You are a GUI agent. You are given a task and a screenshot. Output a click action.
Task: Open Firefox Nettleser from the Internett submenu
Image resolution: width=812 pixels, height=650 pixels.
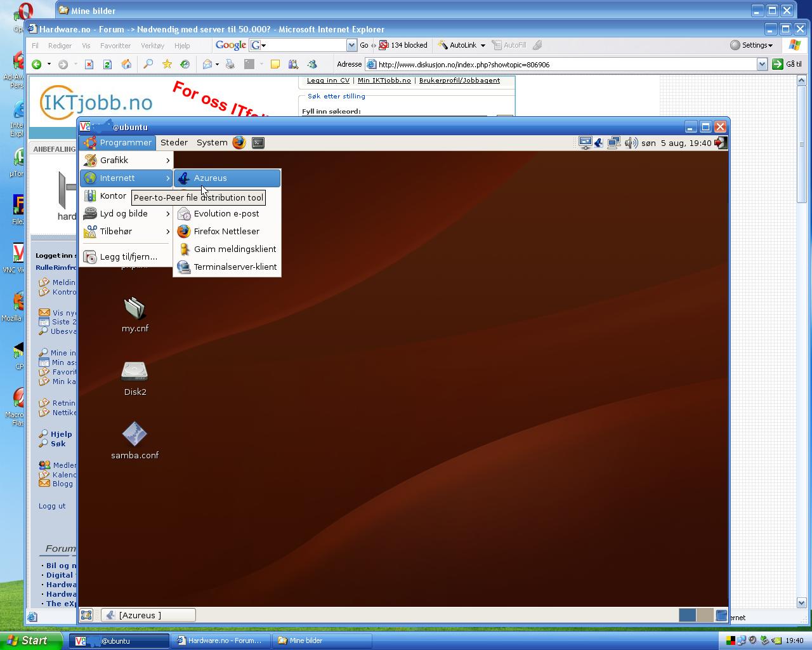coord(226,232)
